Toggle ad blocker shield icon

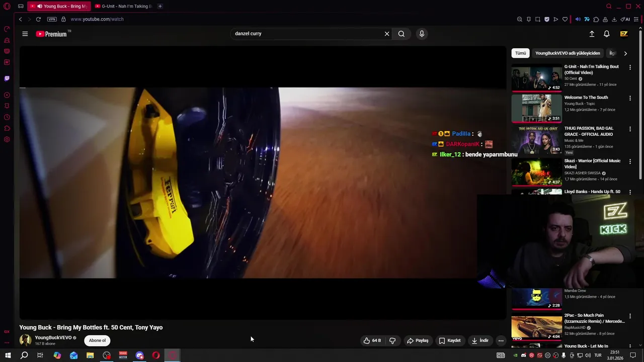(547, 19)
